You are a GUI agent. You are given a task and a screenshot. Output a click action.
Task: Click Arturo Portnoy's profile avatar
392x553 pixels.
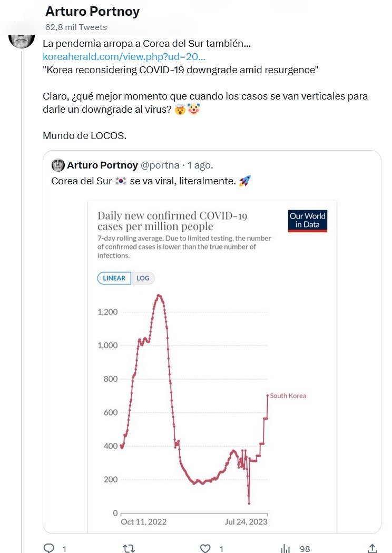tap(22, 37)
